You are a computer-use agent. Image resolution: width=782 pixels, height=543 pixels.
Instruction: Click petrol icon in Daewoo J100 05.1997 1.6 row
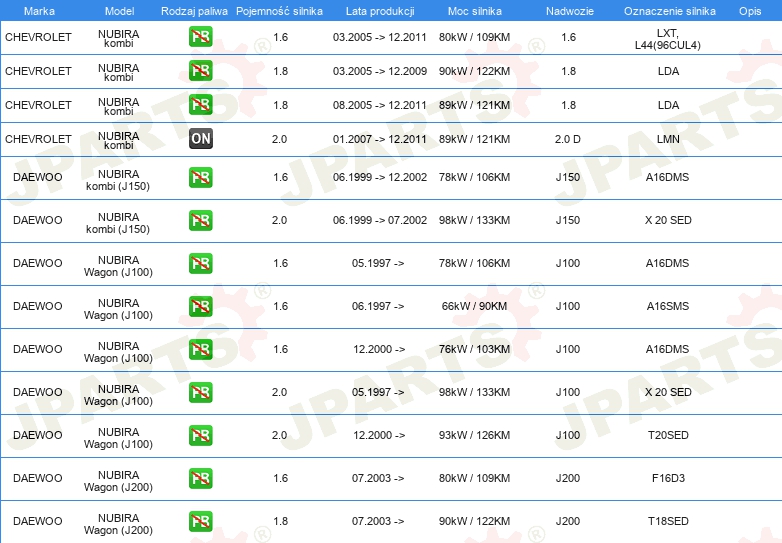201,263
